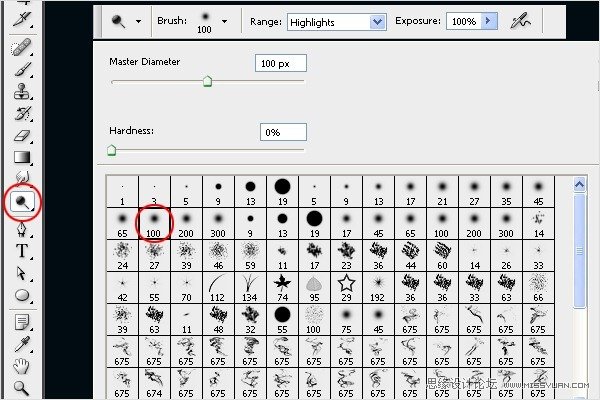Pick the soft round 75 brush
The height and width of the screenshot is (400, 600).
346,320
